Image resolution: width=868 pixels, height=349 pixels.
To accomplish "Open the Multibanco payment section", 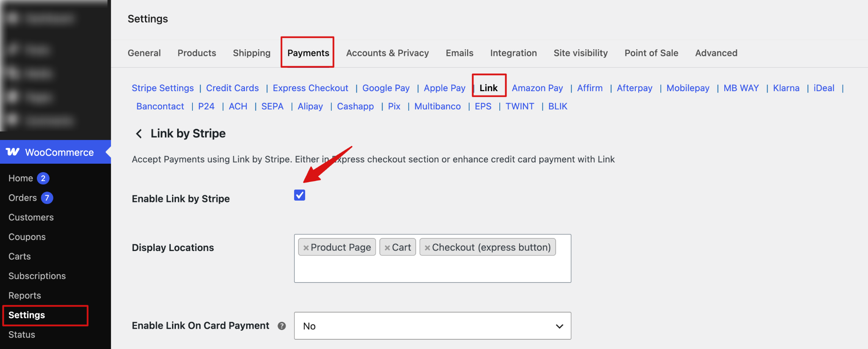I will point(437,106).
